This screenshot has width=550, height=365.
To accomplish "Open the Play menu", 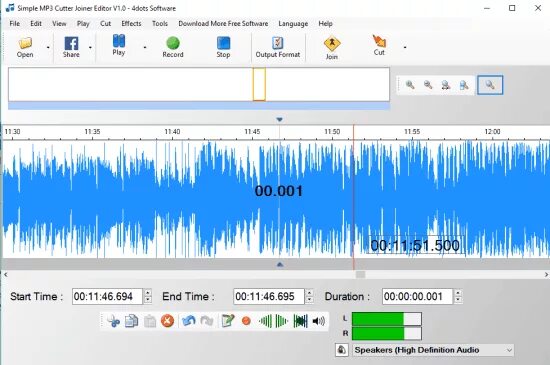I will pos(83,23).
